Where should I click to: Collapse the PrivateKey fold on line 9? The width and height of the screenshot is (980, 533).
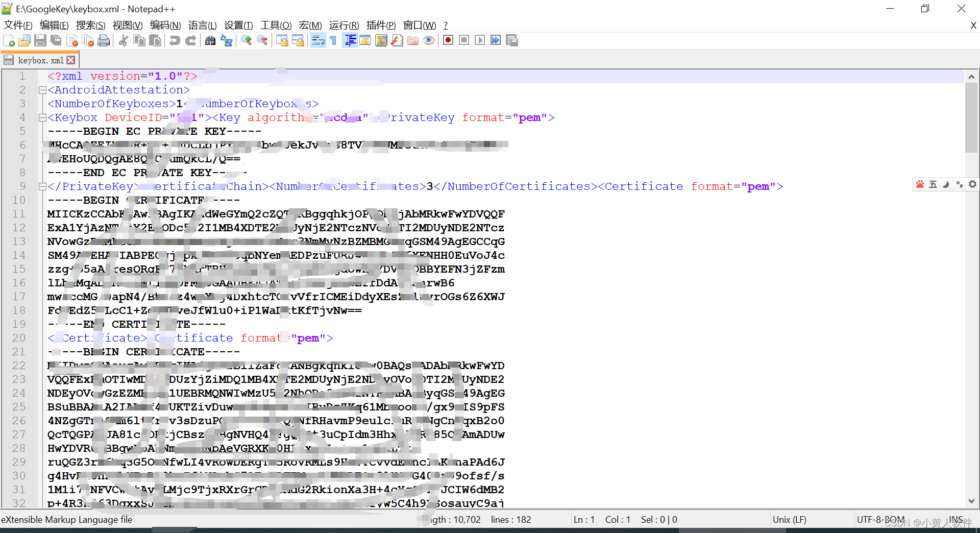[x=42, y=186]
